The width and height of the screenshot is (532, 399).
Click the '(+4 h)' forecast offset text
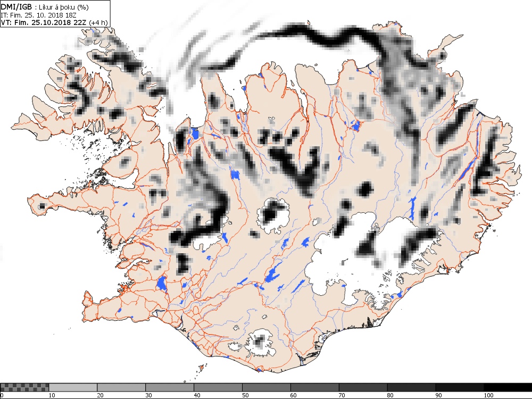tap(98, 22)
